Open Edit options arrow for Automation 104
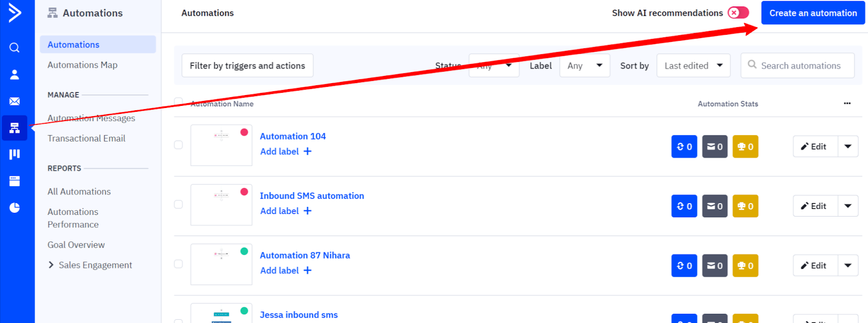Image resolution: width=868 pixels, height=323 pixels. pyautogui.click(x=848, y=147)
